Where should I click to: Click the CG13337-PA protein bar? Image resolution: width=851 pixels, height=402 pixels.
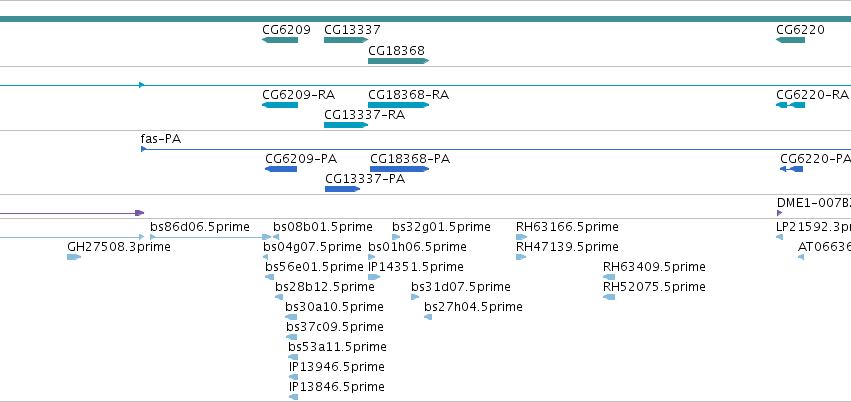pyautogui.click(x=342, y=189)
